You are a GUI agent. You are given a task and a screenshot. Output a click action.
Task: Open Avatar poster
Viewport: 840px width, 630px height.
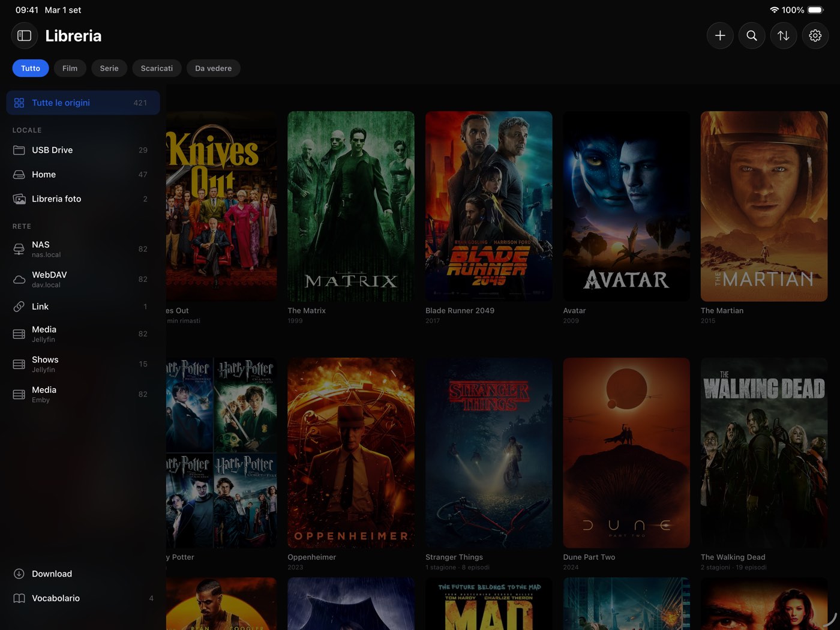[626, 206]
